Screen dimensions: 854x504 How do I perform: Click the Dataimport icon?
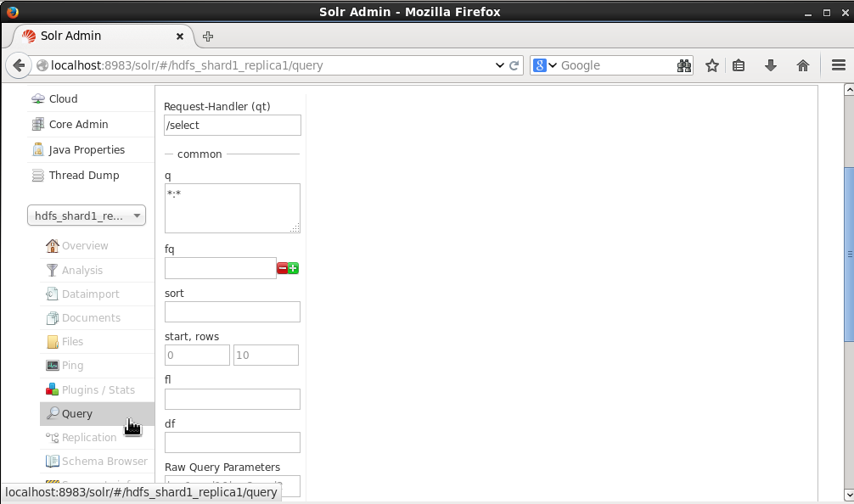point(53,294)
